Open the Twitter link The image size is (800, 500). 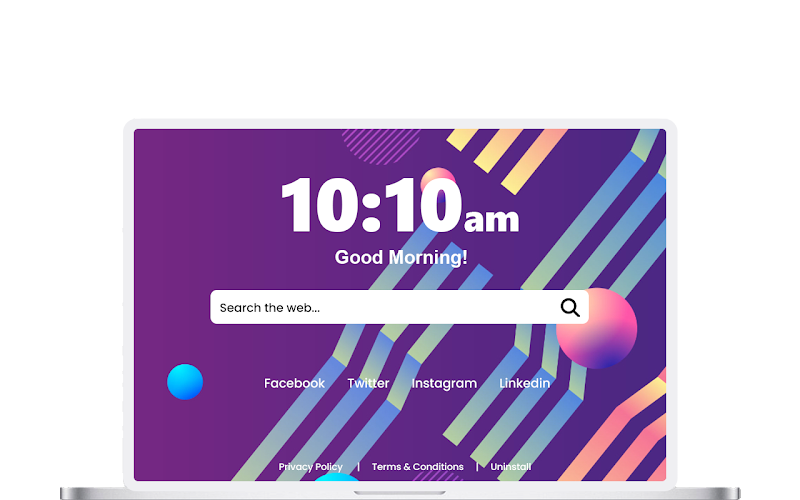point(368,383)
